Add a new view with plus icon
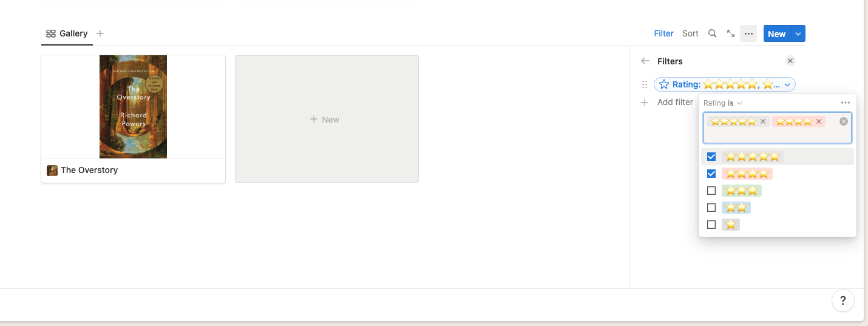Viewport: 868px width, 326px height. 100,33
